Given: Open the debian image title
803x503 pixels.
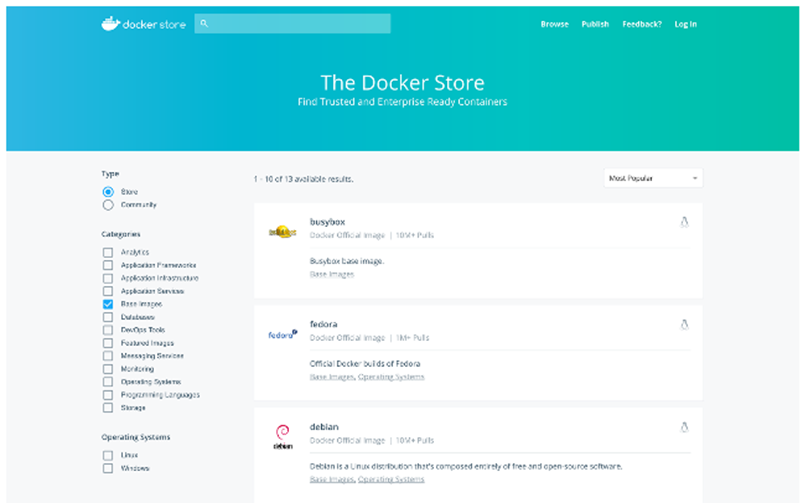Looking at the screenshot, I should point(324,427).
